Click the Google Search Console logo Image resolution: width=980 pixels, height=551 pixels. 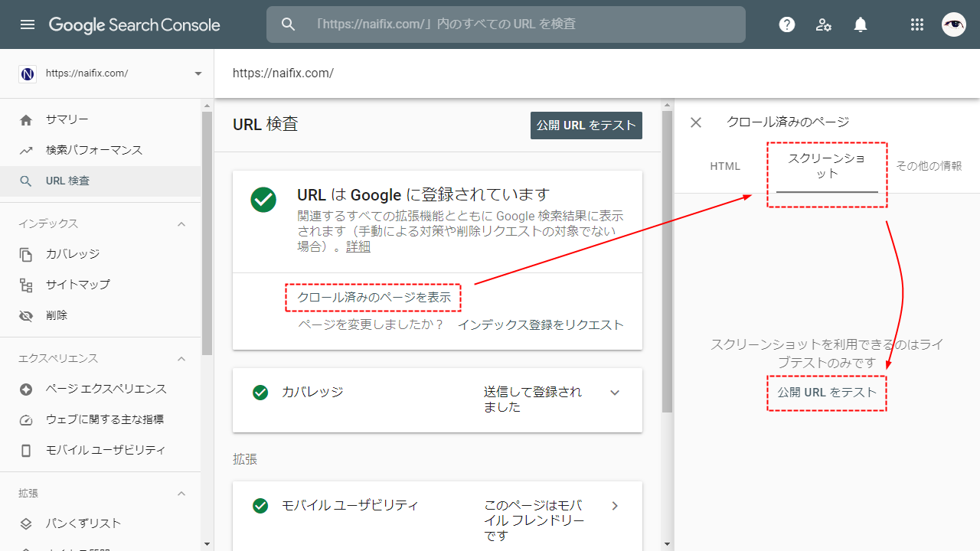(x=135, y=24)
